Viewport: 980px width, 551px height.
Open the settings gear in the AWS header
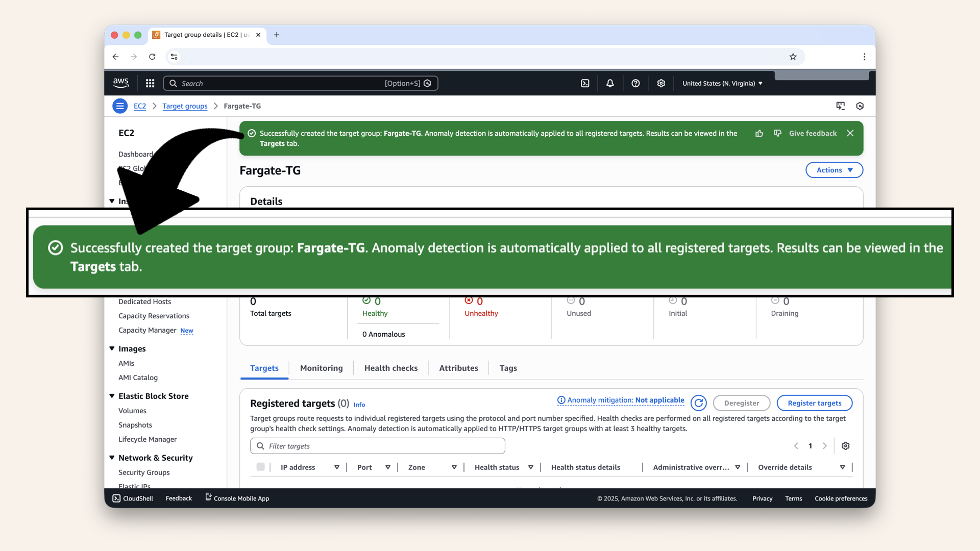click(x=661, y=83)
